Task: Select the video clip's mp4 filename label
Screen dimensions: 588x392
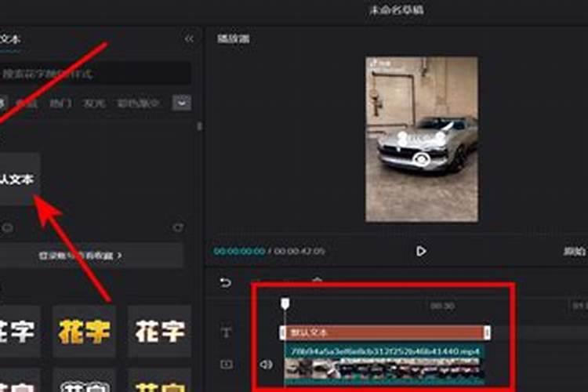Action: [x=386, y=351]
